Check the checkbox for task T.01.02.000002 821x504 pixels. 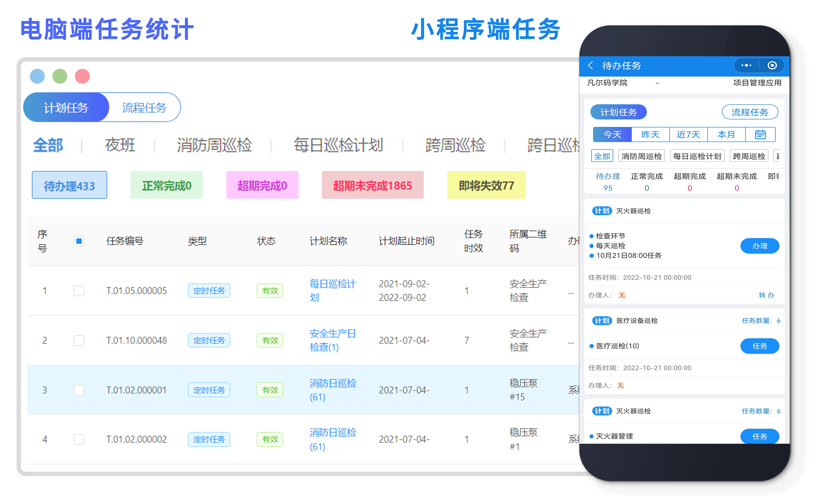click(x=79, y=439)
